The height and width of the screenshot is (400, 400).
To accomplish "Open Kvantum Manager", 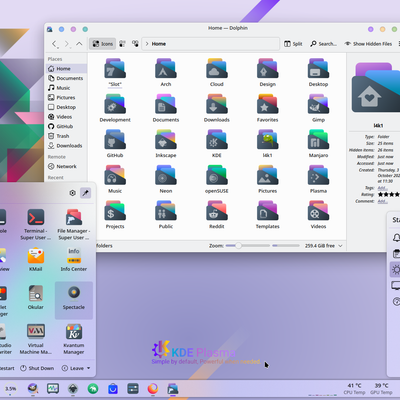I will pos(74,339).
